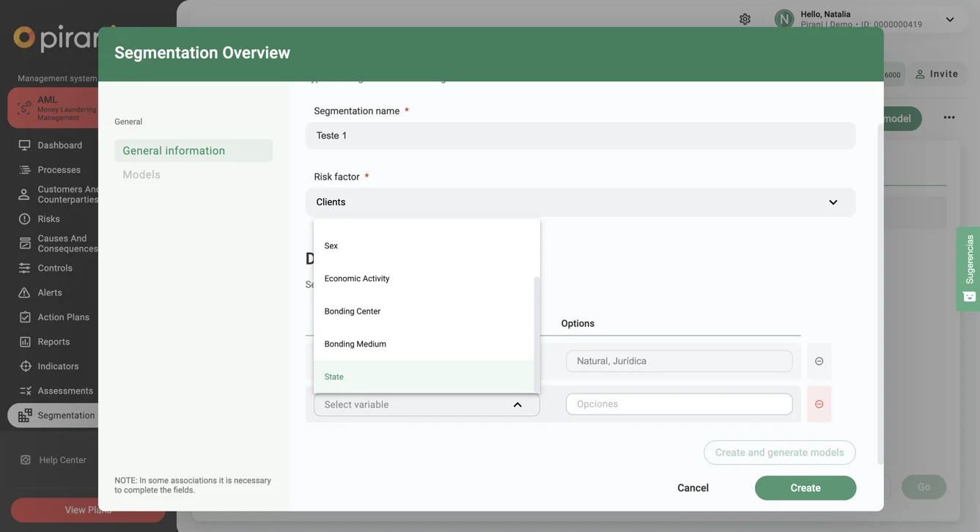
Task: Expand the user account menu chevron
Action: click(949, 20)
